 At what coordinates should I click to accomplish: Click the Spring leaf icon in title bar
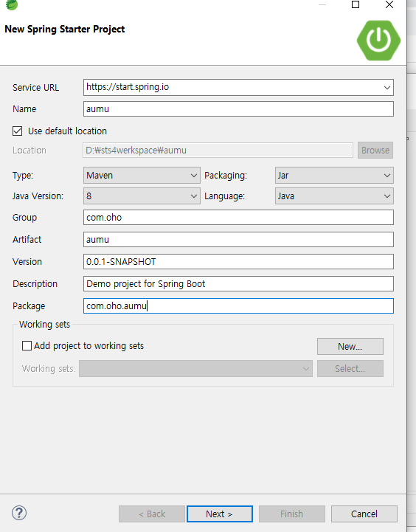coord(12,4)
